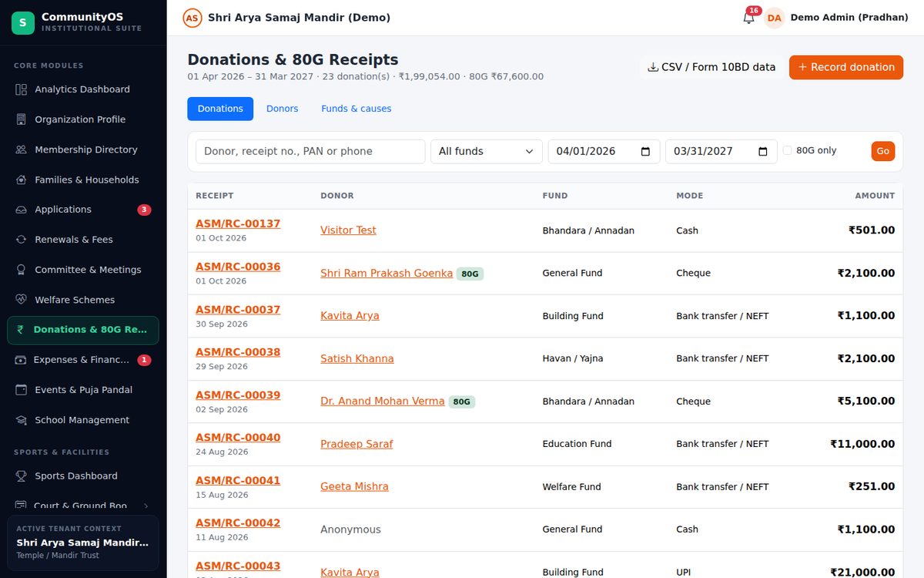Click the Go filter button
Screen dimensions: 924x578
883,151
